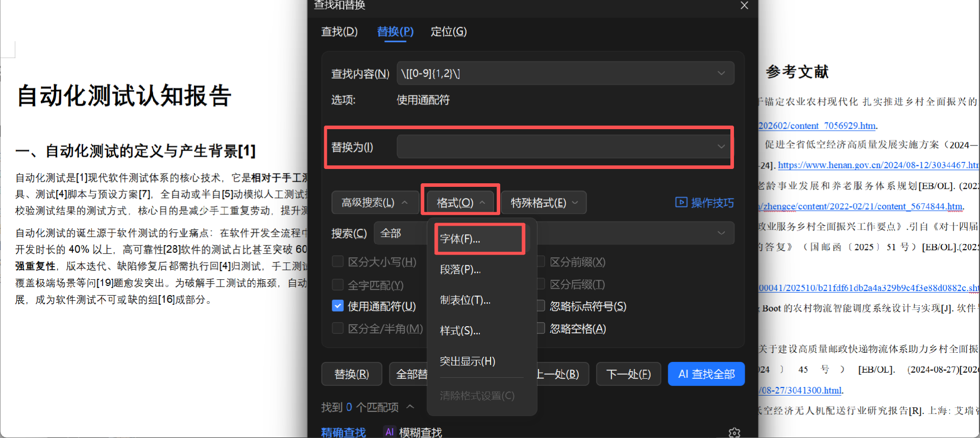The image size is (980, 438).
Task: Open the 查找内容 history dropdown arrow
Action: click(x=721, y=74)
